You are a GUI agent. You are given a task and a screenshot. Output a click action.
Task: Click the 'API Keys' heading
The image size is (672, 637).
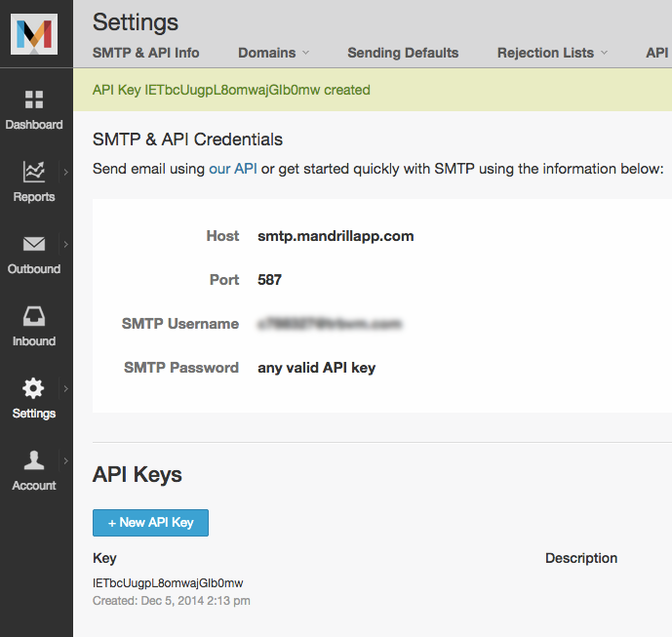138,474
